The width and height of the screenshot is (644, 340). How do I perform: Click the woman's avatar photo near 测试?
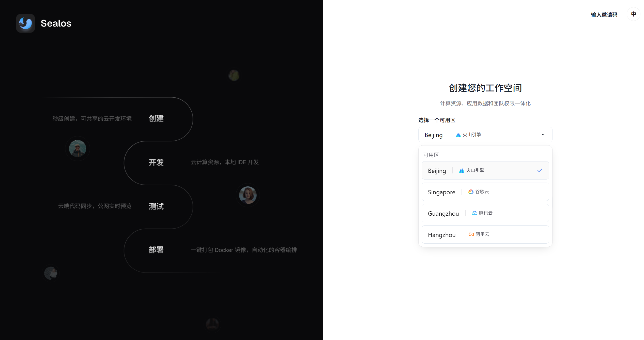248,195
